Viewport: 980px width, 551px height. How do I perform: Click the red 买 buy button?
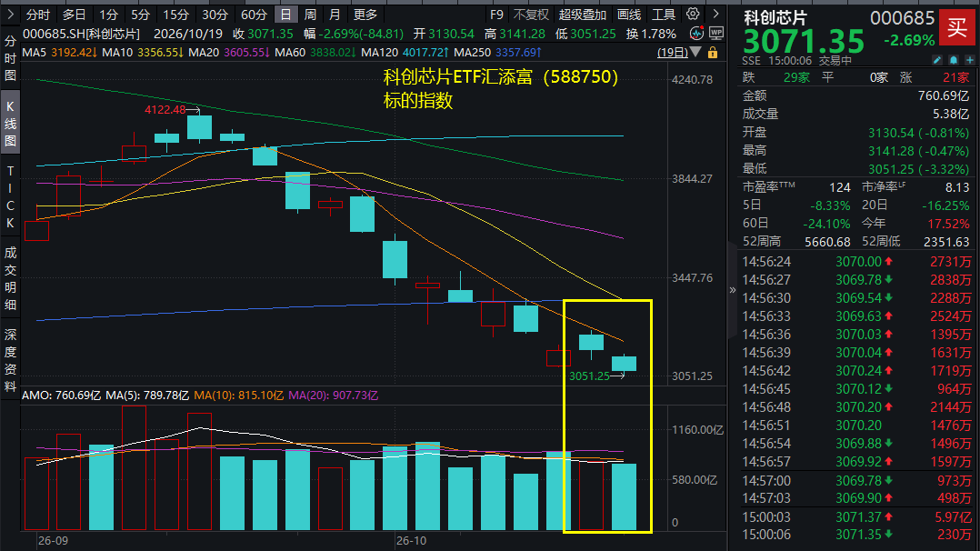(957, 27)
